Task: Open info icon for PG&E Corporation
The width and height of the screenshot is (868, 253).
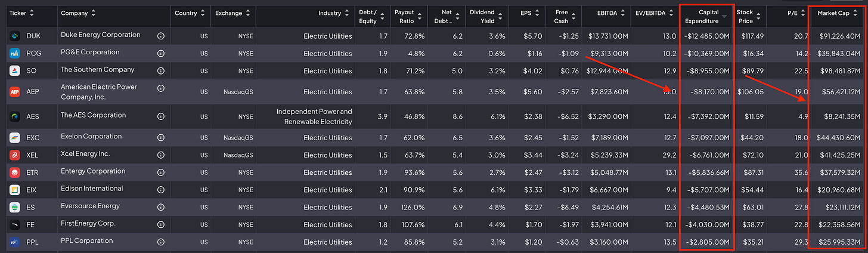Action: 160,54
